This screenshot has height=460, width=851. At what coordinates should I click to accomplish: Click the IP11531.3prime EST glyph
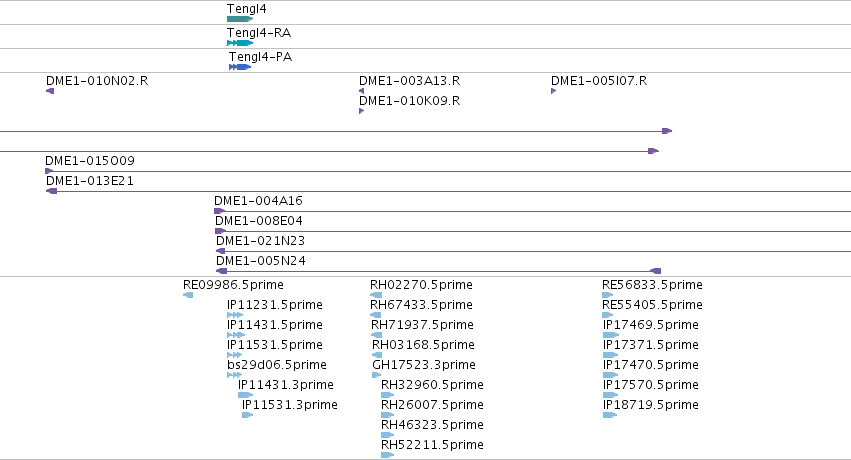coord(247,415)
